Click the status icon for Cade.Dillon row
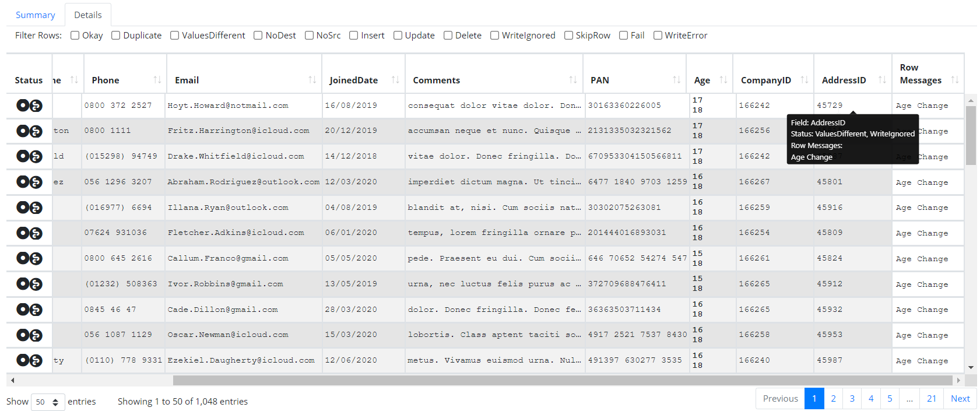This screenshot has width=980, height=411. tap(29, 310)
